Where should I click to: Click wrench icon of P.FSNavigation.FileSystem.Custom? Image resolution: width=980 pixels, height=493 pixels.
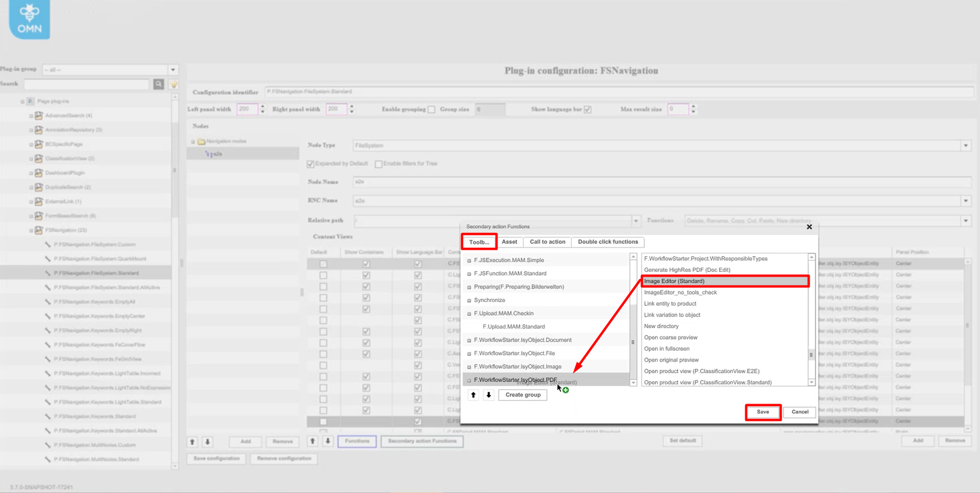(x=48, y=244)
